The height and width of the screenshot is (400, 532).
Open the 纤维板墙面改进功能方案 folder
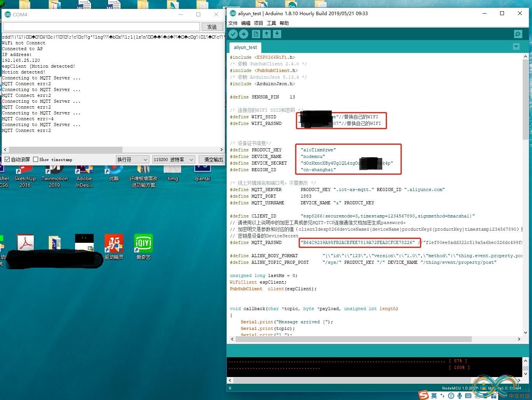143,175
